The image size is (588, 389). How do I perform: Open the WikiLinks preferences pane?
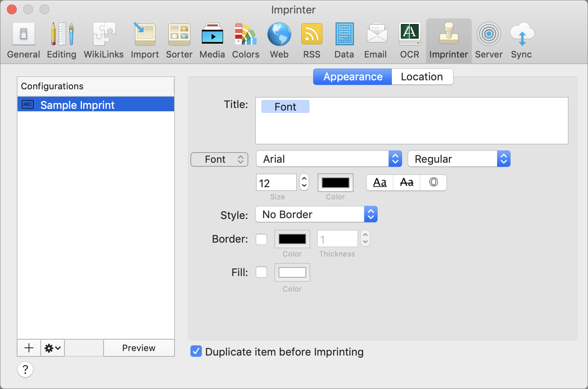(104, 41)
